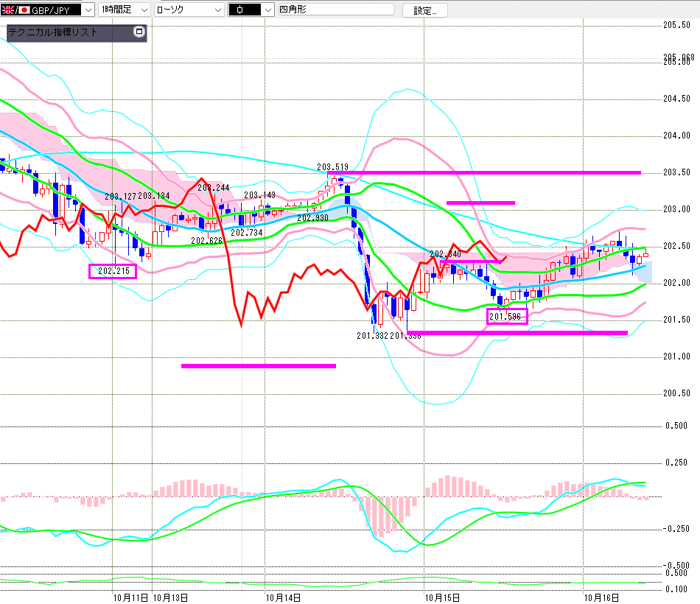
Task: Click the 10月14日 date axis label
Action: pyautogui.click(x=283, y=597)
